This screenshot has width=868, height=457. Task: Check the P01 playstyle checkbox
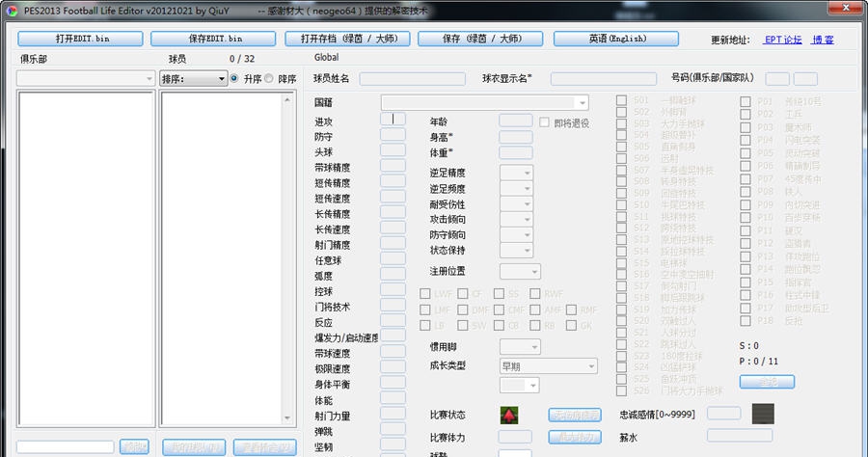[746, 102]
